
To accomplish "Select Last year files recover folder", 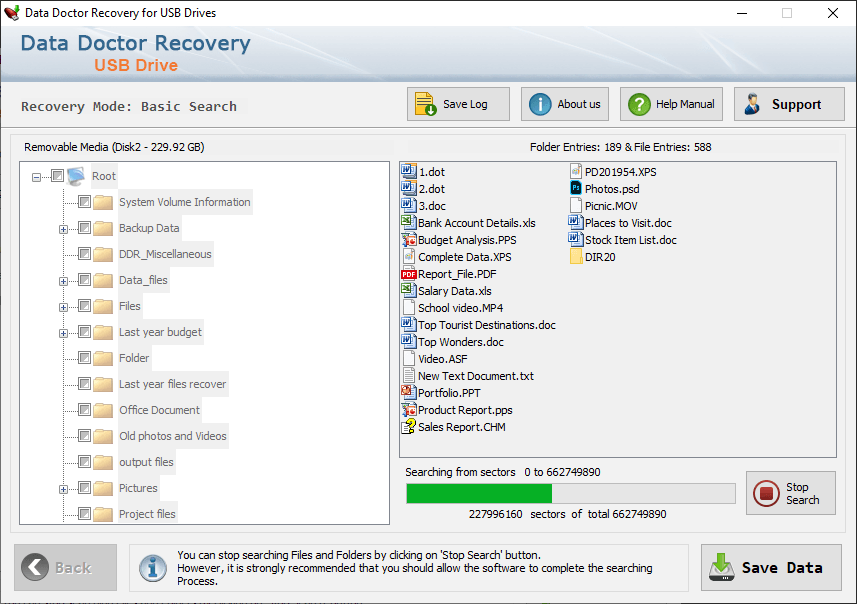I will pos(173,384).
